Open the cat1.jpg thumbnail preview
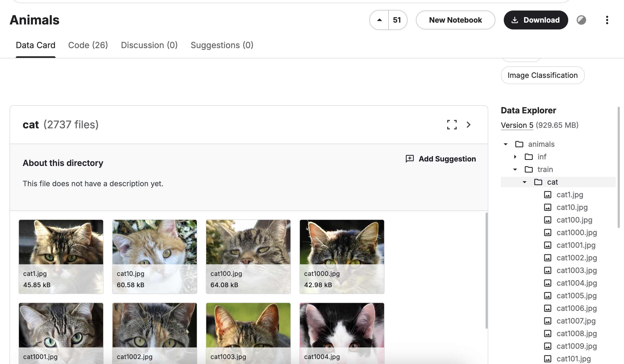624x364 pixels. tap(61, 257)
